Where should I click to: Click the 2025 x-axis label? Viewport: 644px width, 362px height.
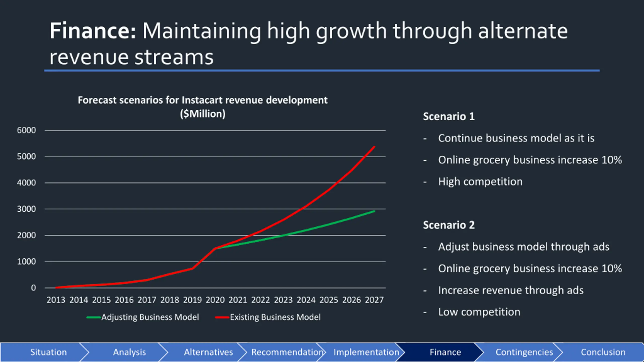tap(329, 300)
